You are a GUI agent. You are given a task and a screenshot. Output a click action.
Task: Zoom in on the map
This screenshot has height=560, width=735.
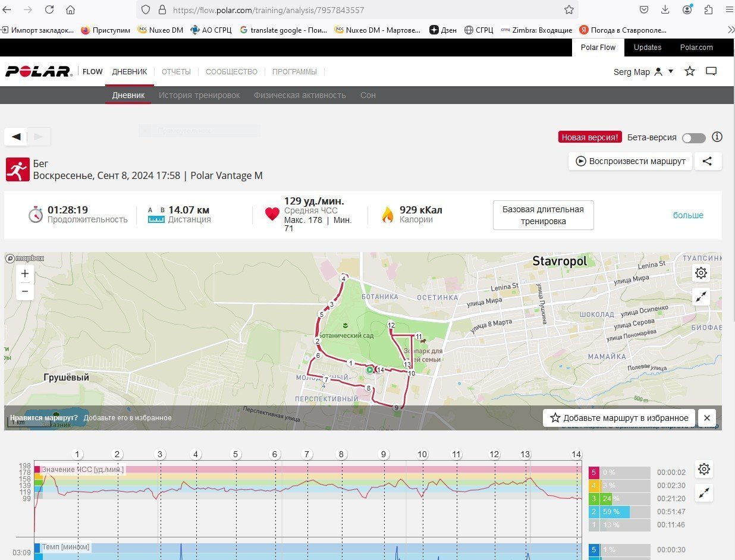pos(25,273)
